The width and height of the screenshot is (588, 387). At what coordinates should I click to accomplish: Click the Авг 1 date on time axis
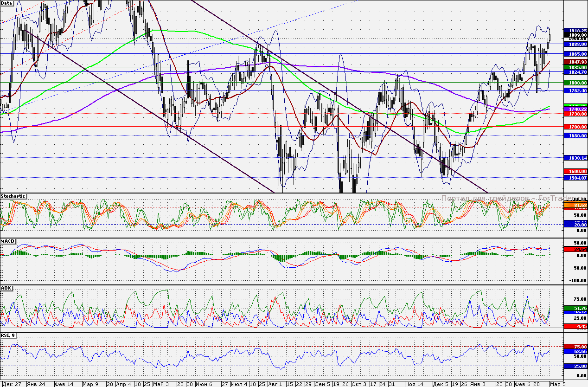(275, 384)
